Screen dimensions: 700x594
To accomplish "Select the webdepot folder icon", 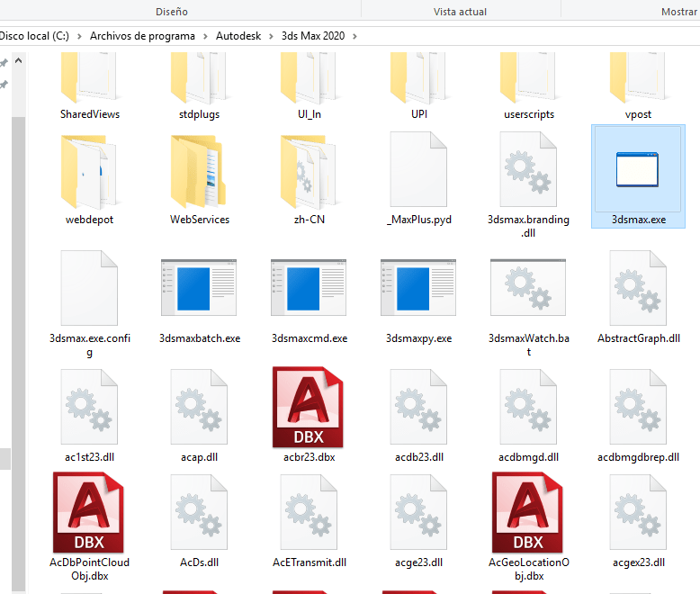I will 89,173.
